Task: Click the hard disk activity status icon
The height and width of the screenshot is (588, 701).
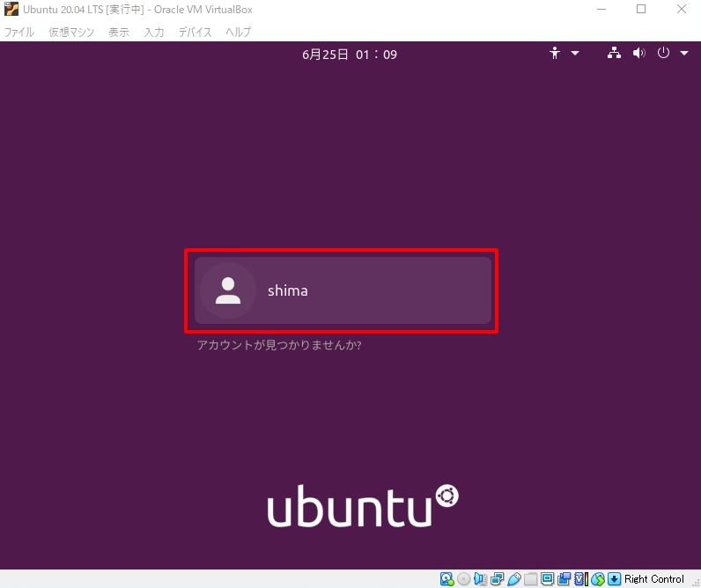Action: 446,579
